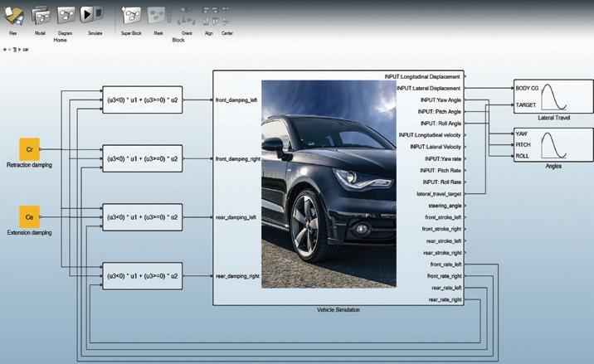Click the 'Lateral Travel' block label
The width and height of the screenshot is (594, 364).
coord(554,118)
